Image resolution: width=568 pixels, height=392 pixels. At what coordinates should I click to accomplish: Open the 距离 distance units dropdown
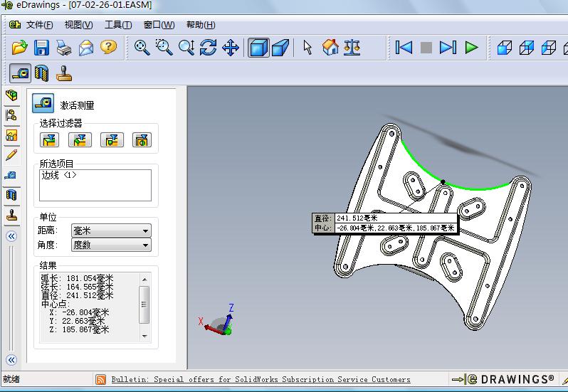(x=111, y=231)
